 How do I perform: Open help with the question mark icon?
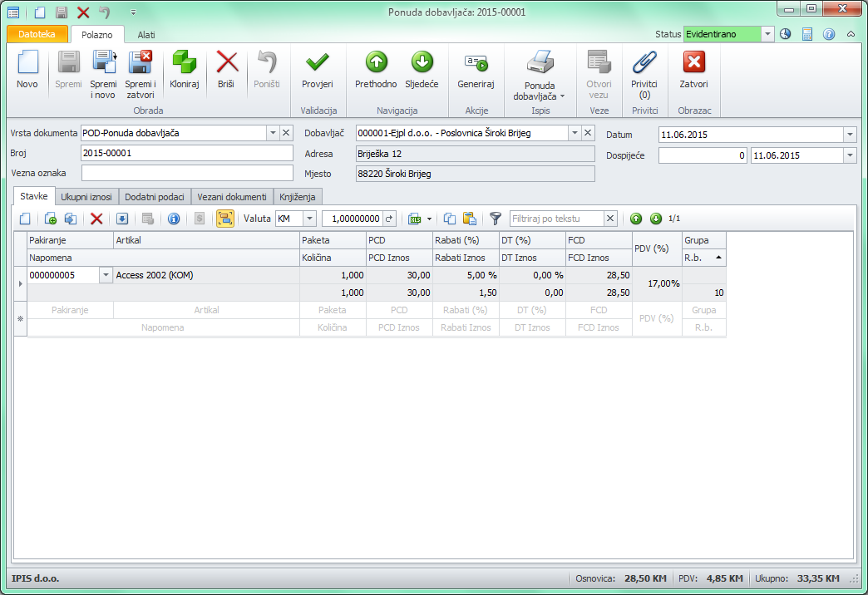pos(829,34)
